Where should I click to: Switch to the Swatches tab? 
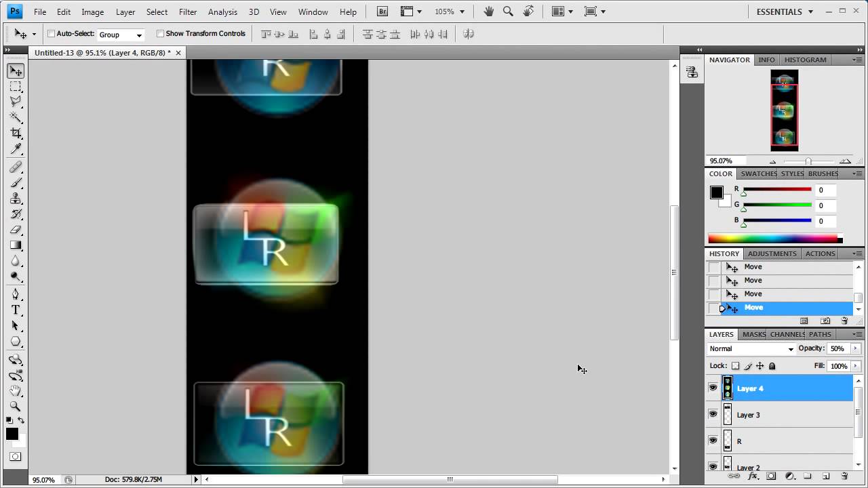point(758,174)
